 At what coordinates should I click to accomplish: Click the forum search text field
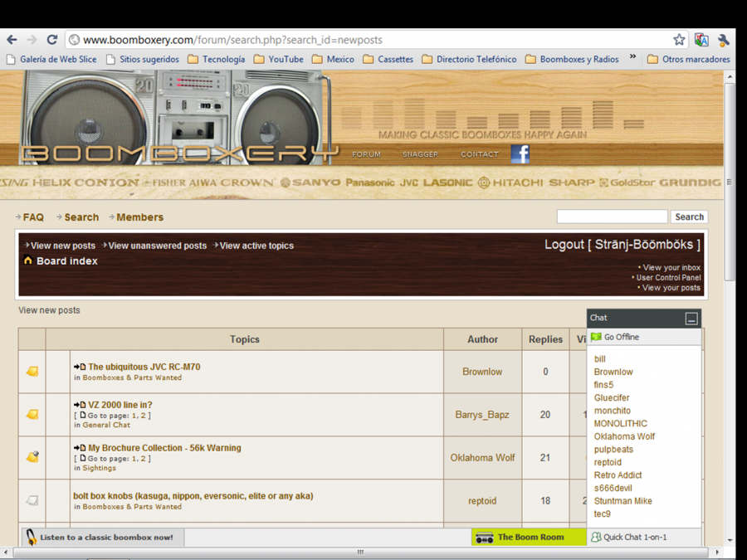click(613, 217)
